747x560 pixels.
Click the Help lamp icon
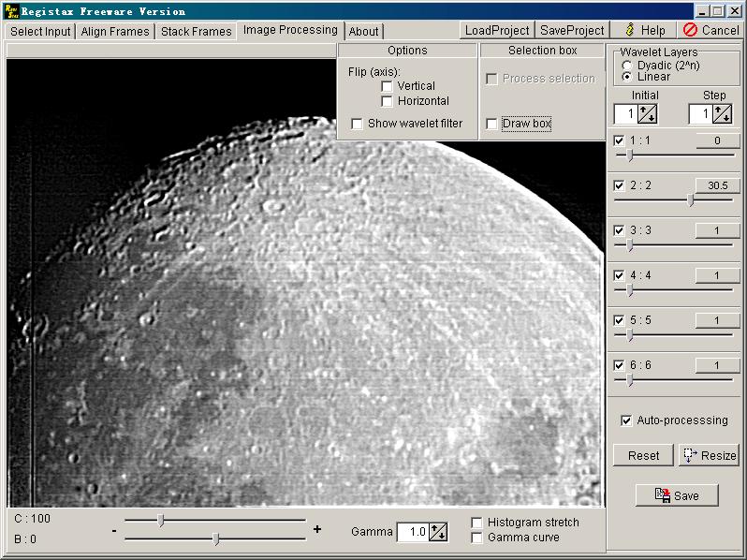[630, 30]
